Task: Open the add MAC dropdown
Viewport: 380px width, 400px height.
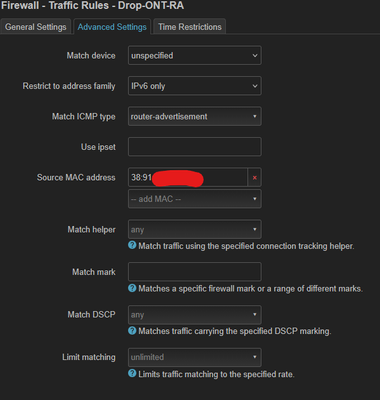Action: tap(195, 199)
